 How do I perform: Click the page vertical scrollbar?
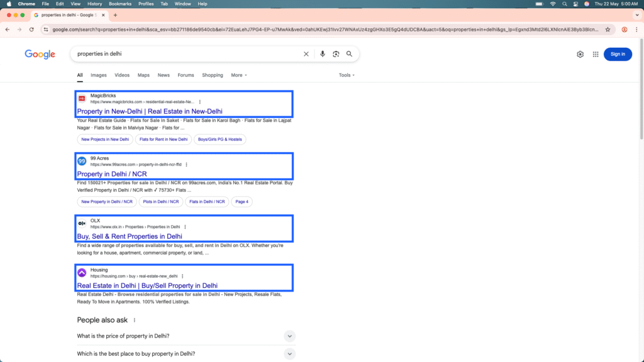coord(641,90)
